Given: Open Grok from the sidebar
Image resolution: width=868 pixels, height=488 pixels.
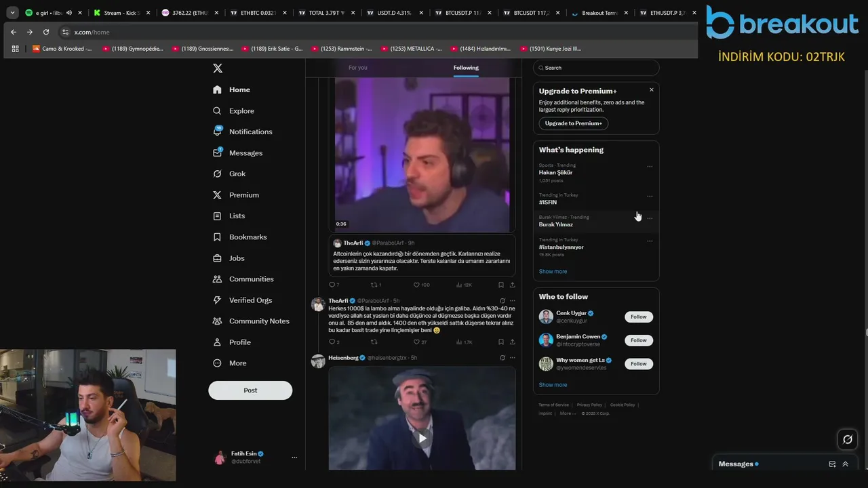Looking at the screenshot, I should 229,174.
